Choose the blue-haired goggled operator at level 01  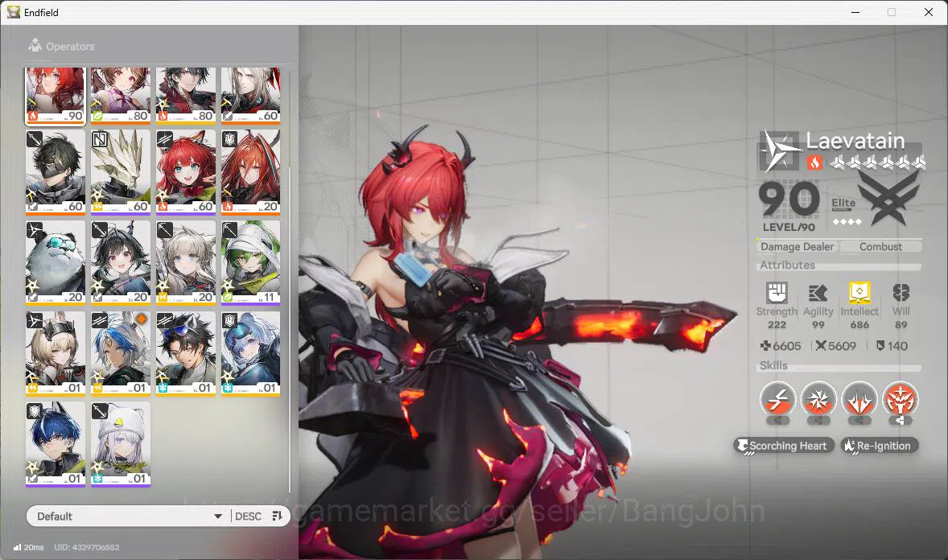250,353
